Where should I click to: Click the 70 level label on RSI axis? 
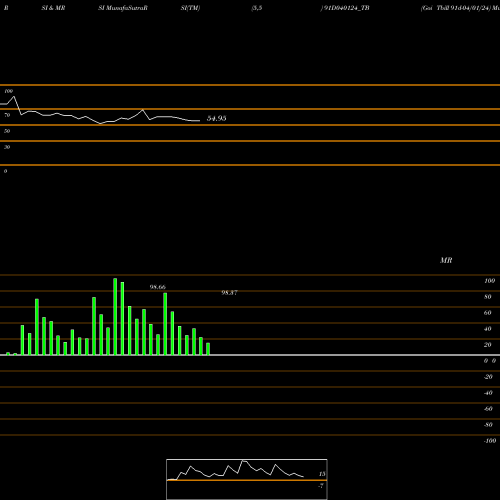(x=7, y=115)
